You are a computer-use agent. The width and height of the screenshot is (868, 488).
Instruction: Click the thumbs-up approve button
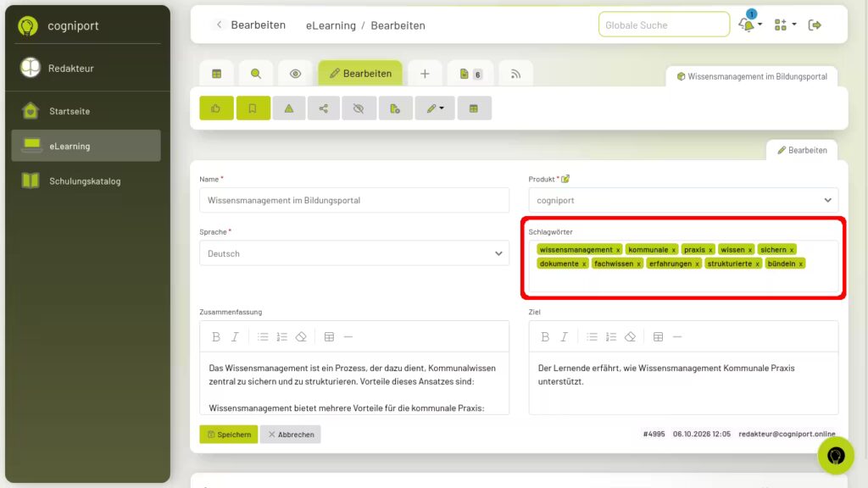(216, 108)
